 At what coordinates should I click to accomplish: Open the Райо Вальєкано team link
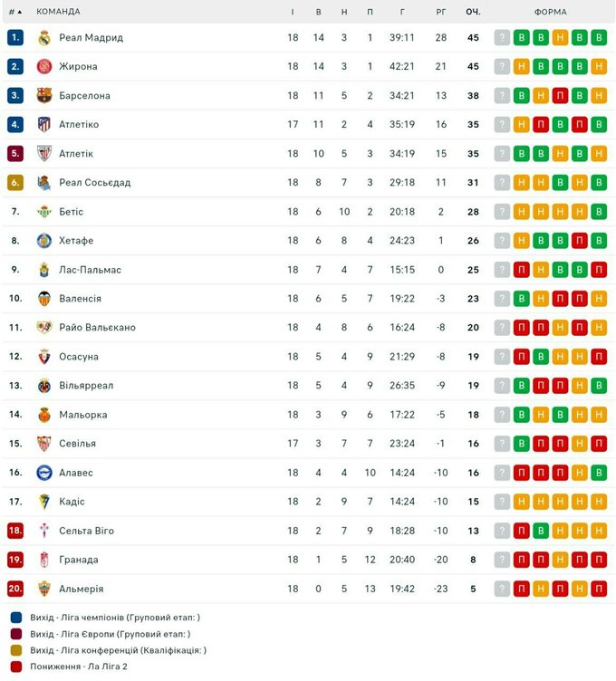(x=97, y=328)
